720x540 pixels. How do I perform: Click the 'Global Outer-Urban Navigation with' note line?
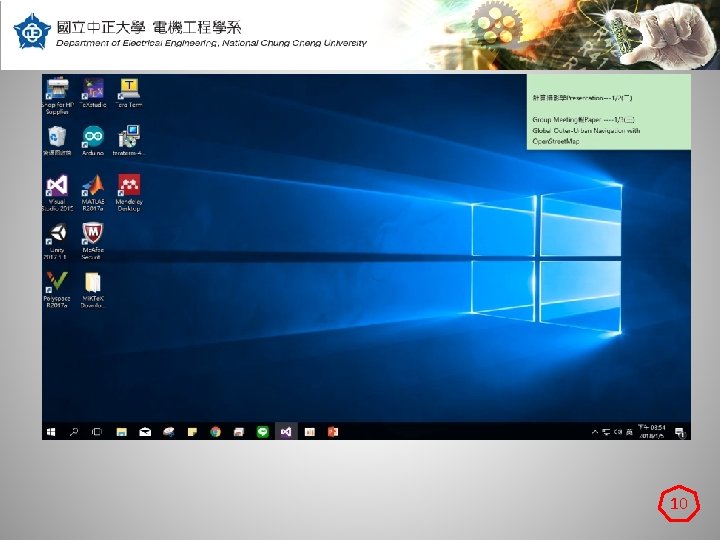point(586,130)
